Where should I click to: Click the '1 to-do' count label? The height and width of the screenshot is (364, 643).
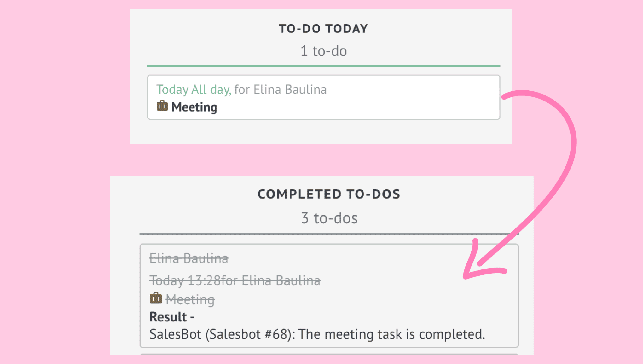coord(323,51)
